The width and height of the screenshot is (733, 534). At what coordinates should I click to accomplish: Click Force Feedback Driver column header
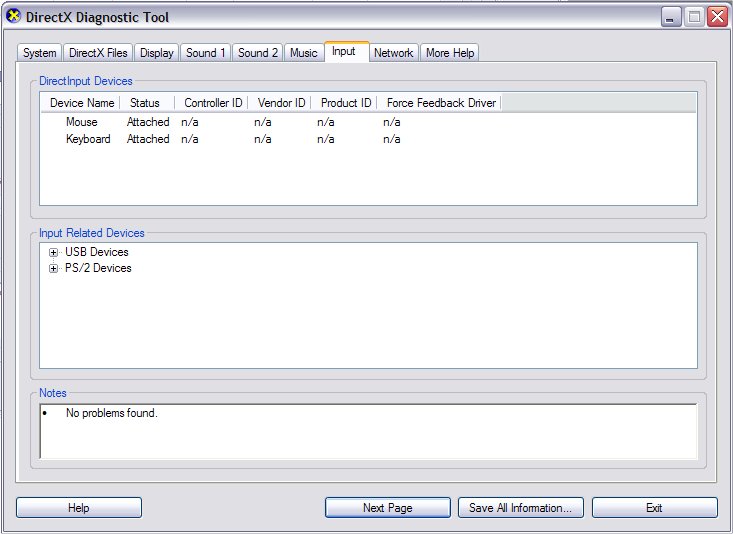click(x=439, y=103)
